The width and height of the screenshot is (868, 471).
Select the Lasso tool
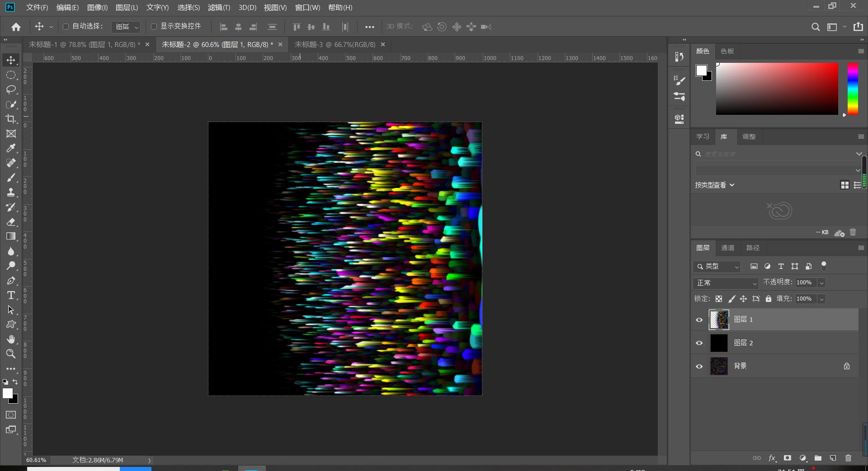click(x=11, y=89)
